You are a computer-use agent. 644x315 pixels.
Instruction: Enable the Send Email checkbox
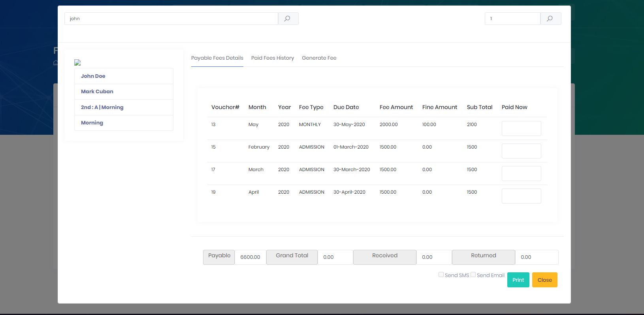point(473,275)
